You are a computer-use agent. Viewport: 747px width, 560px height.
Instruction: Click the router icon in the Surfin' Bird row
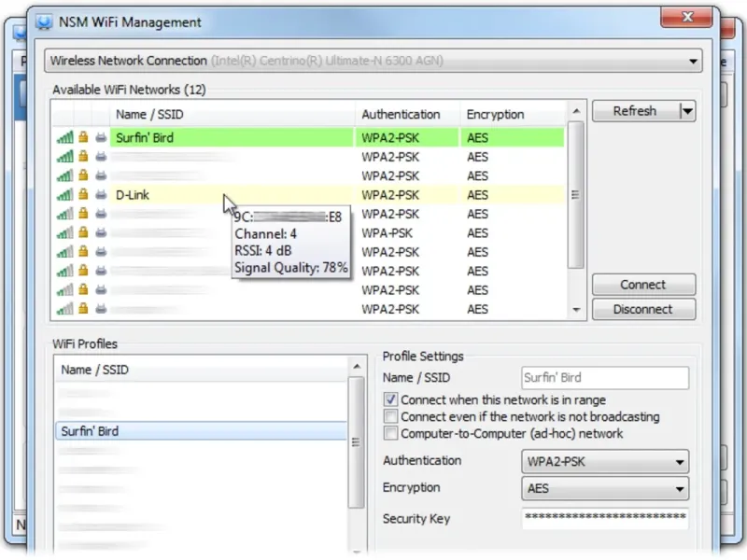(x=101, y=138)
